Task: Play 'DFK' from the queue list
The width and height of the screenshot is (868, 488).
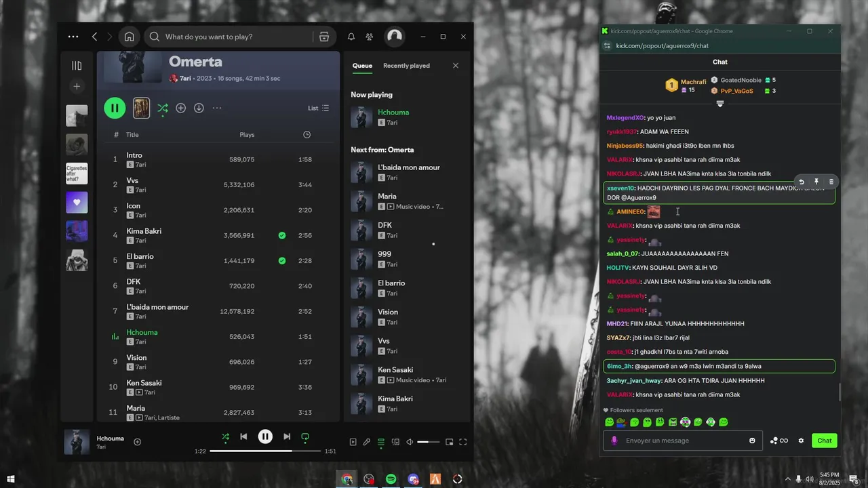Action: [x=406, y=230]
